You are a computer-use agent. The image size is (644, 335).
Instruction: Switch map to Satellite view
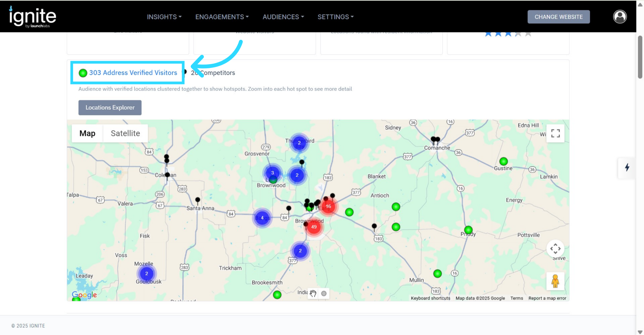125,133
